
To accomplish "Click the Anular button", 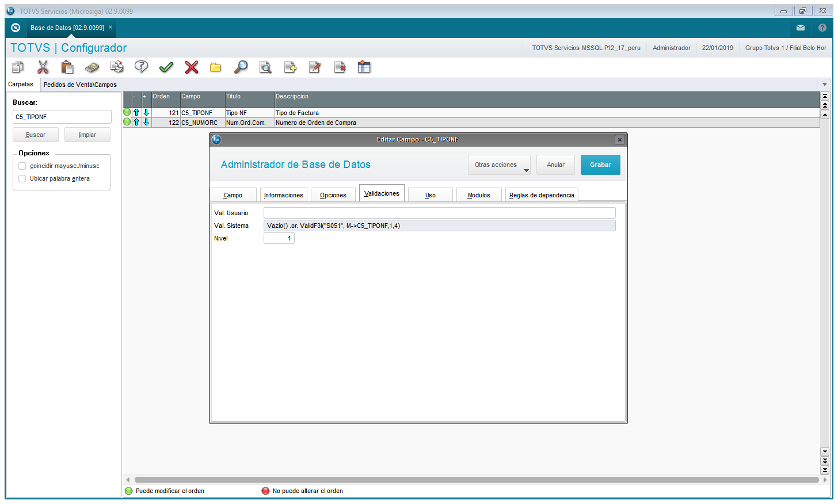I will tap(555, 165).
